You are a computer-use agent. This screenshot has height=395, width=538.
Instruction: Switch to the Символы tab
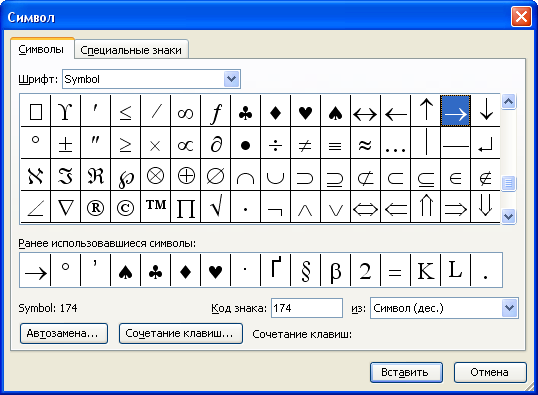click(x=42, y=49)
